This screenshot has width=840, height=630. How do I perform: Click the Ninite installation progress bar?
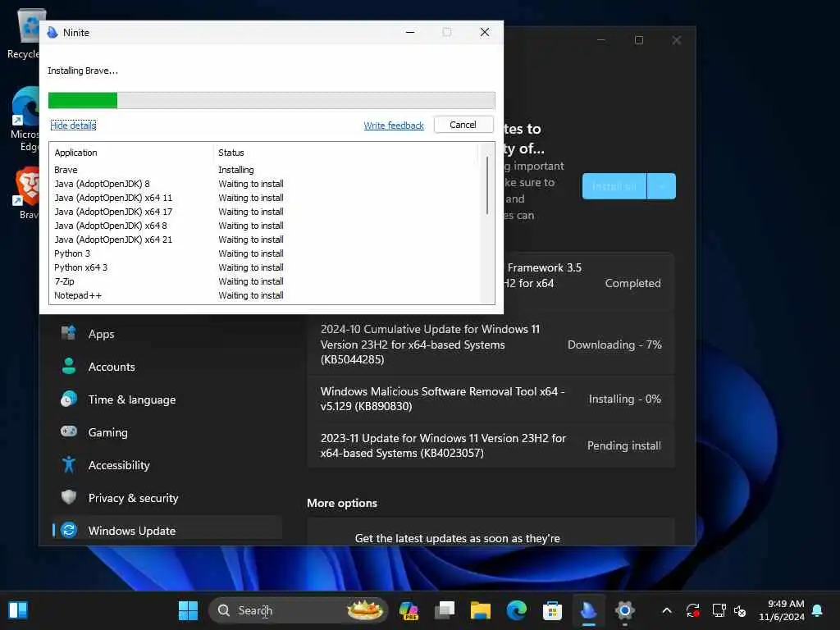[x=272, y=100]
